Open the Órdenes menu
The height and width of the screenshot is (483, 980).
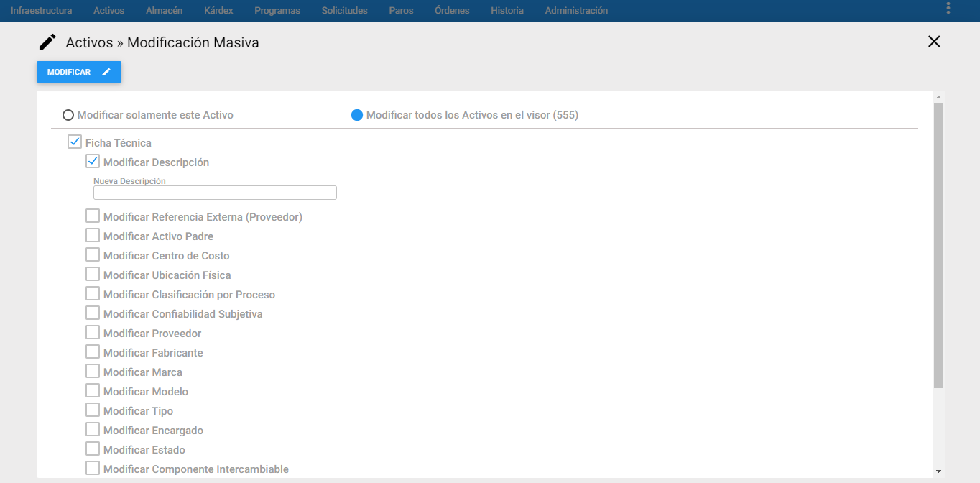click(452, 11)
